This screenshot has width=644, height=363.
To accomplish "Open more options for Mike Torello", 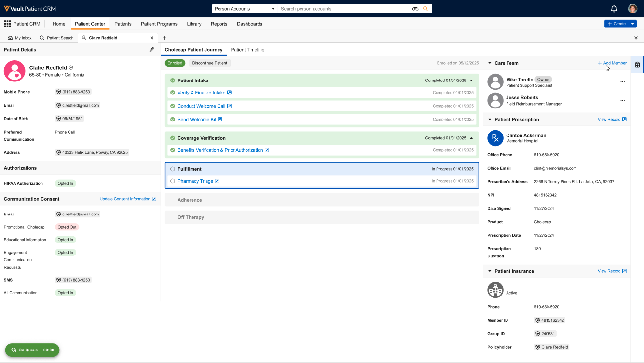I will pos(622,82).
